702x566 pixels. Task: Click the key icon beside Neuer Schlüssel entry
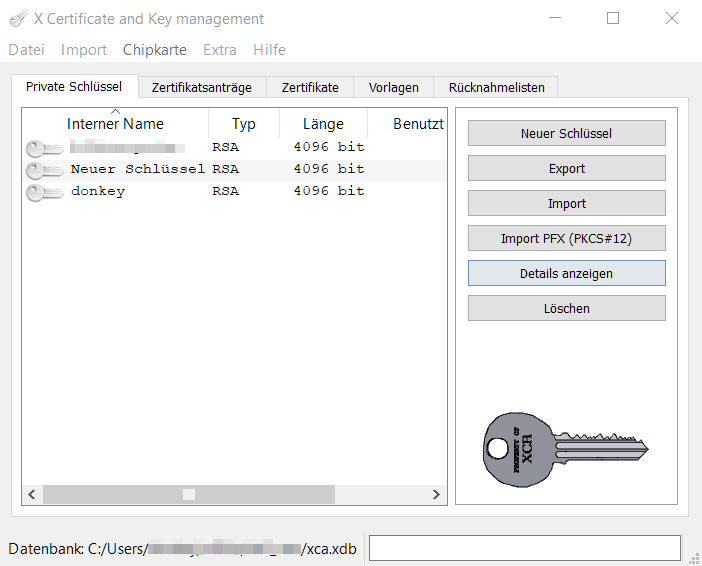click(x=44, y=170)
